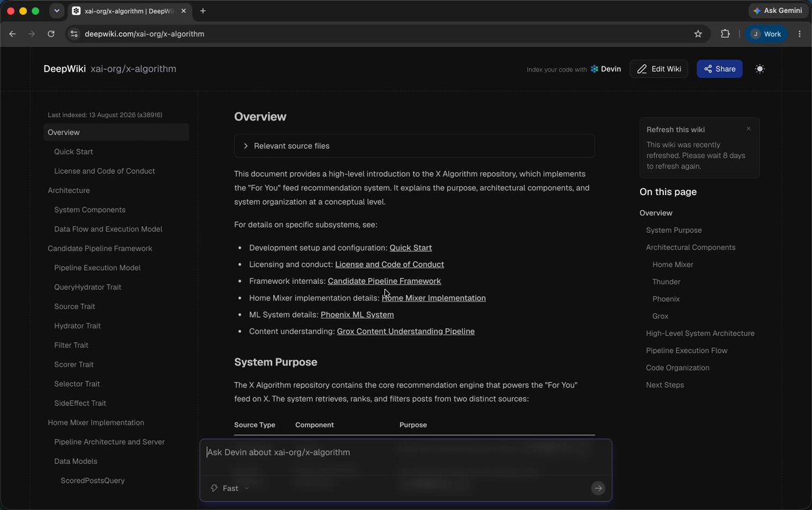Click Ask Gemini
Image resolution: width=812 pixels, height=510 pixels.
[x=777, y=11]
